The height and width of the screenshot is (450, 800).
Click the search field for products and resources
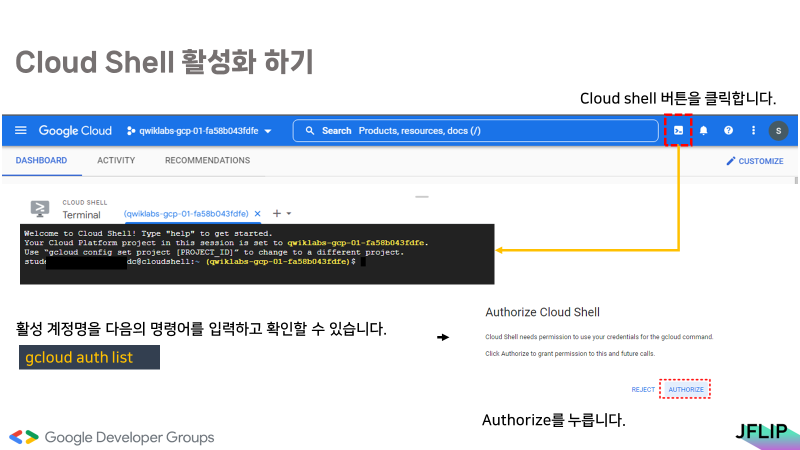[476, 131]
